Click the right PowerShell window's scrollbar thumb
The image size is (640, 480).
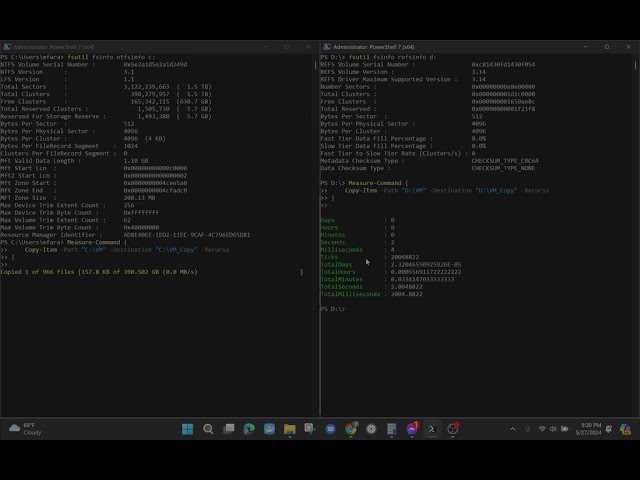636,64
